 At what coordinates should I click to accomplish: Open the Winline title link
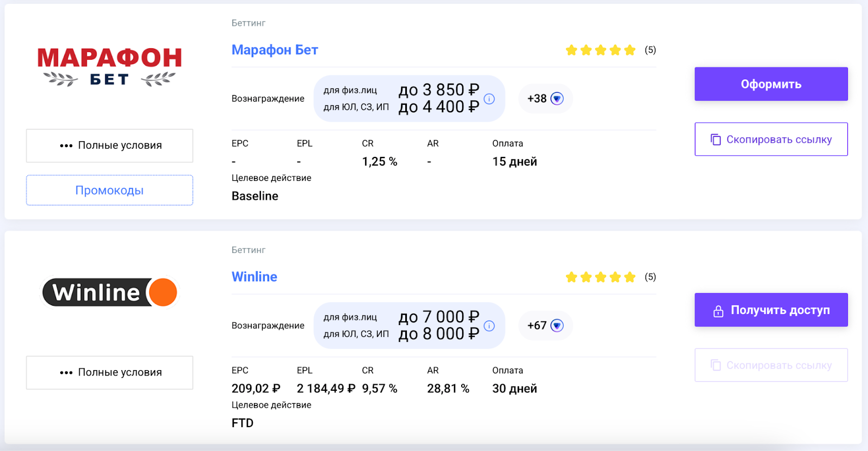254,277
